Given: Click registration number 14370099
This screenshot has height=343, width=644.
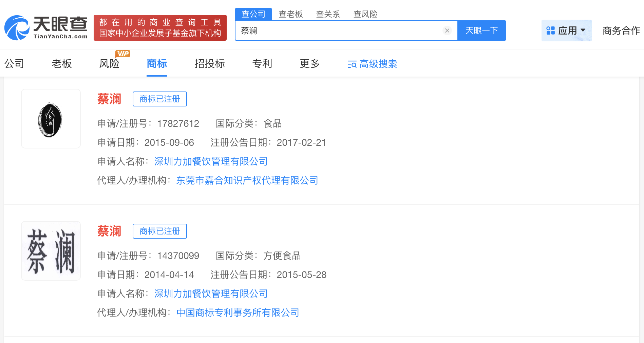Looking at the screenshot, I should click(x=178, y=256).
